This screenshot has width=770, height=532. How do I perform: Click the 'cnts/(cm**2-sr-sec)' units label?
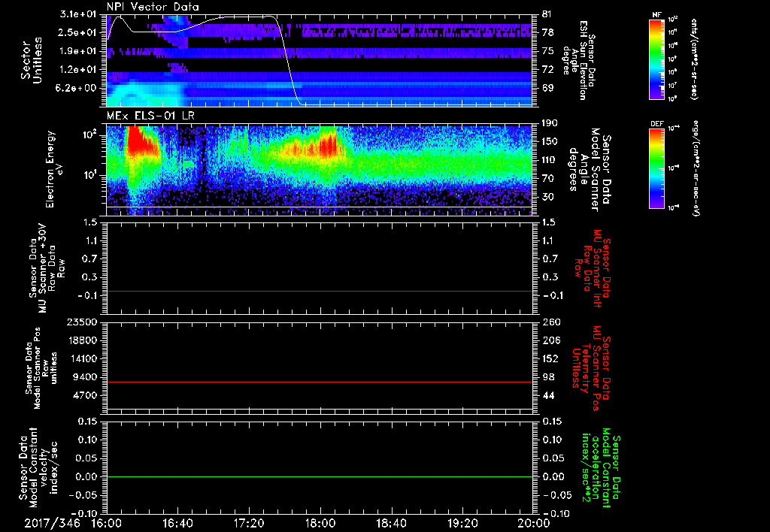(x=694, y=59)
